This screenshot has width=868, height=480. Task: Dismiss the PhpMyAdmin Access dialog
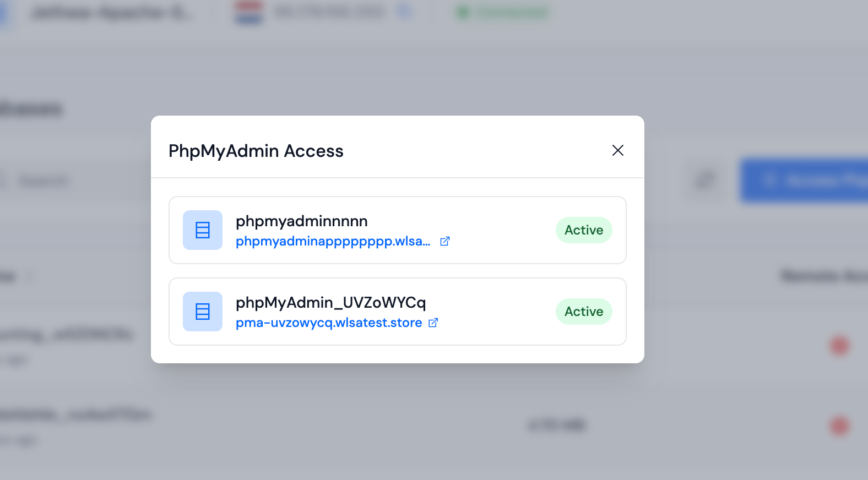pos(618,150)
